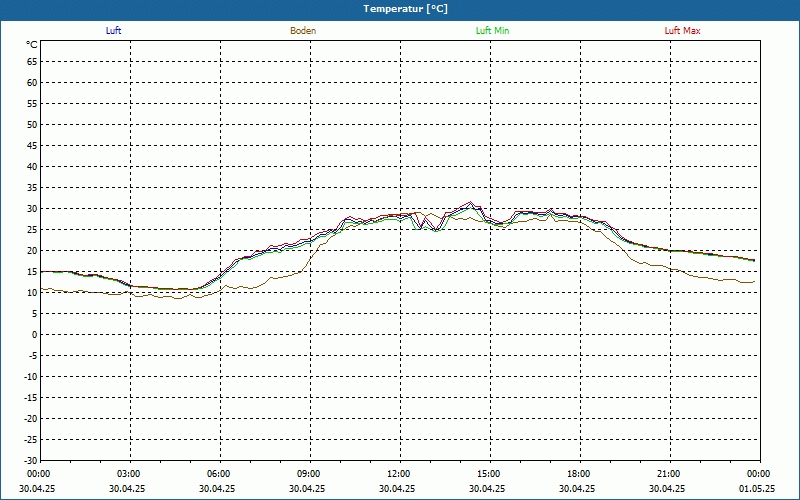Click the 65 value on temperature axis
This screenshot has height=500, width=800.
click(32, 62)
